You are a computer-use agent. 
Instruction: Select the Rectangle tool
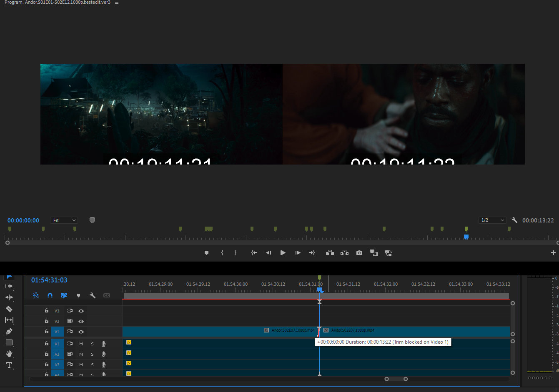pyautogui.click(x=9, y=342)
